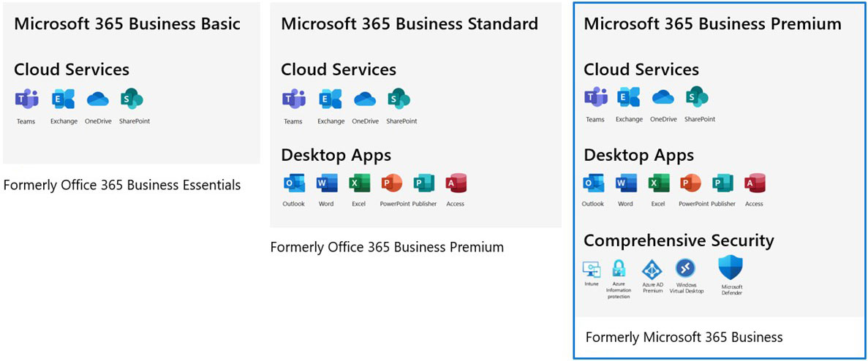Image resolution: width=868 pixels, height=361 pixels.
Task: Click the Formerly Office 365 Business Essentials text
Action: pyautogui.click(x=122, y=185)
